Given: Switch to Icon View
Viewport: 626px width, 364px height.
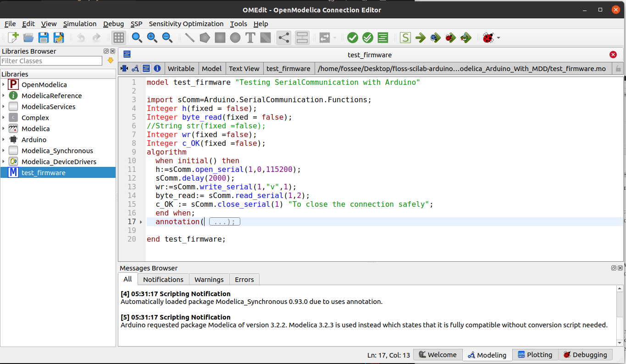Looking at the screenshot, I should pos(124,68).
